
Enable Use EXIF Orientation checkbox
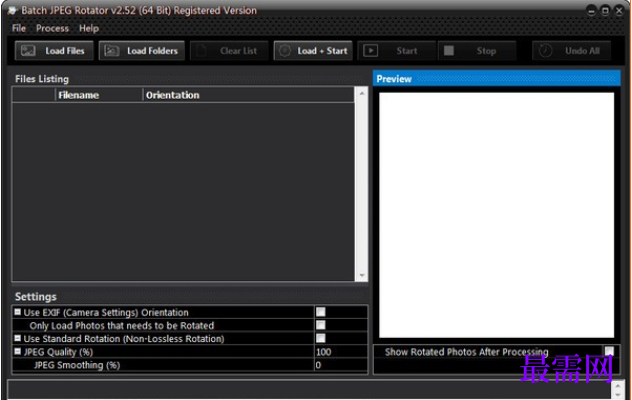coord(320,312)
